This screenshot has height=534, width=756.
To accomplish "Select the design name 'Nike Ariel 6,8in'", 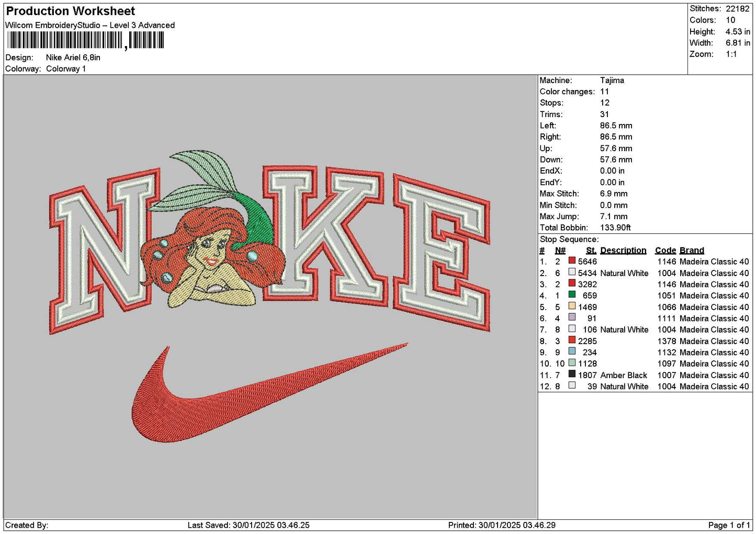I will click(73, 58).
